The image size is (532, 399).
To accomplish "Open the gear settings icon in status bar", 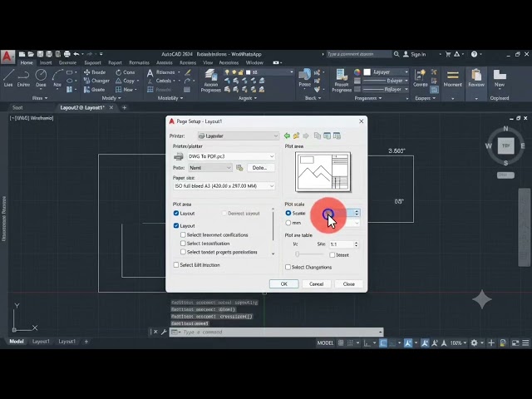I will pyautogui.click(x=475, y=343).
